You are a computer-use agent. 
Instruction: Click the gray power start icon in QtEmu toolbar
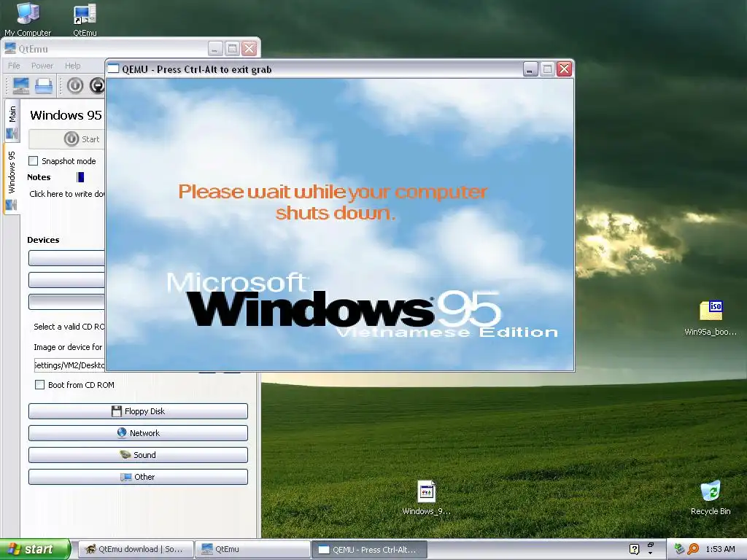pos(75,86)
